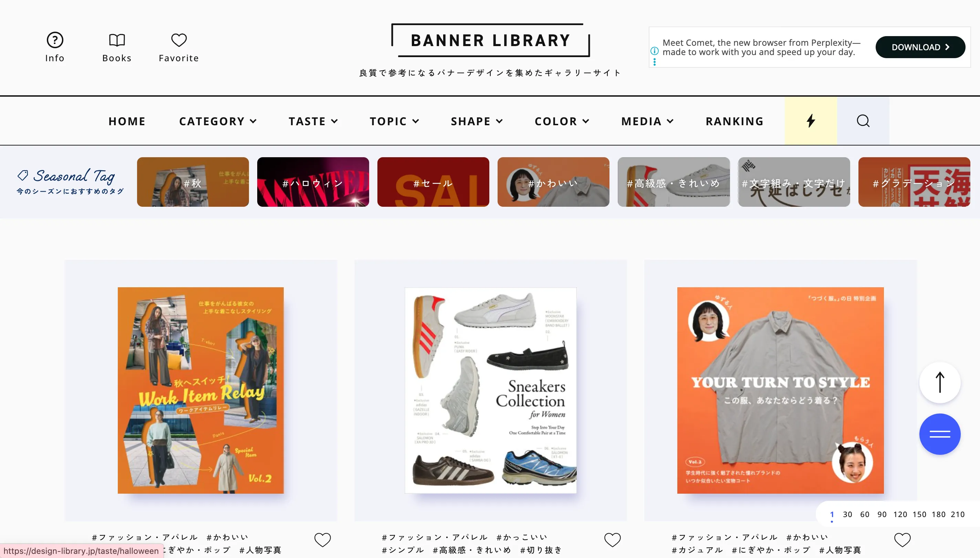Expand the TASTE dropdown menu

[x=313, y=121]
